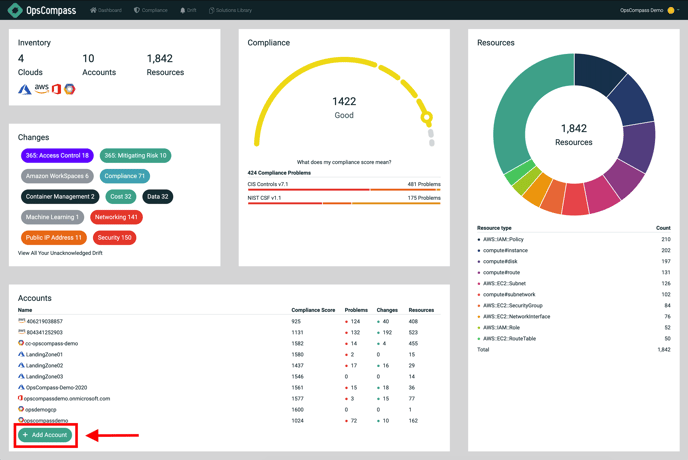Open the cc-opscompass-demo account
The height and width of the screenshot is (460, 688).
[x=51, y=343]
